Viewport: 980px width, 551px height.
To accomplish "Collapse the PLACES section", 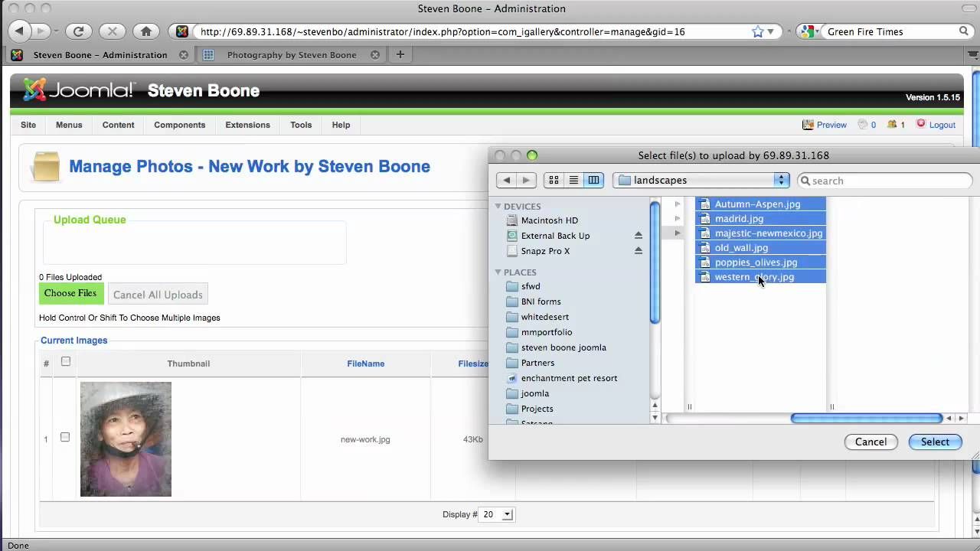I will pos(498,272).
